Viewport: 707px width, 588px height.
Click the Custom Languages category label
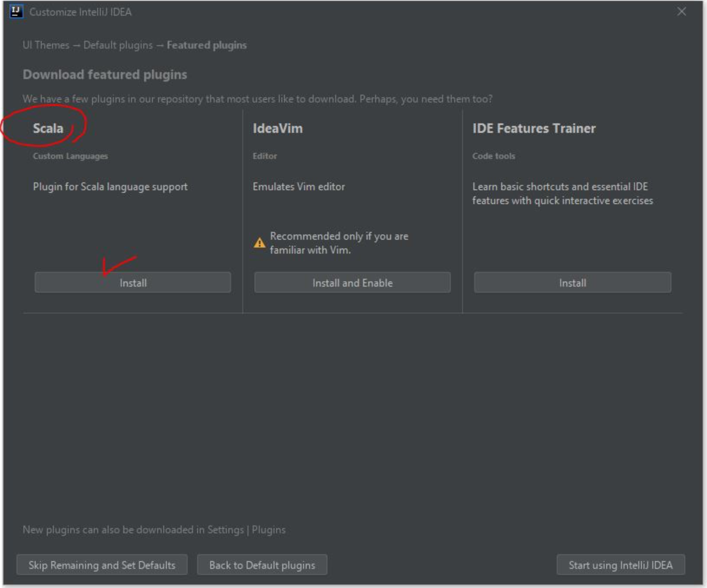(x=70, y=156)
